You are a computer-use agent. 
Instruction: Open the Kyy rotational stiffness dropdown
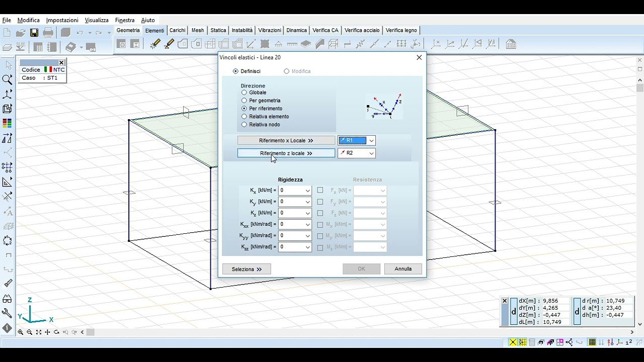point(307,236)
